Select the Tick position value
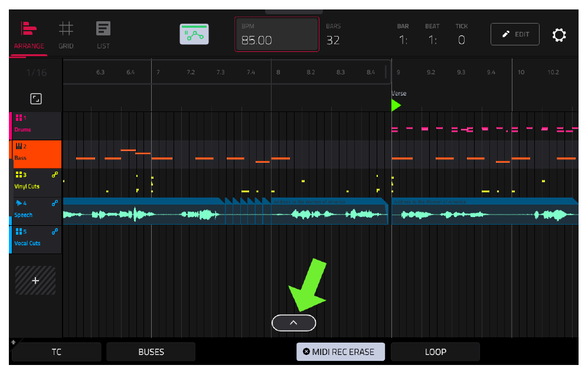The width and height of the screenshot is (588, 375). pyautogui.click(x=462, y=40)
